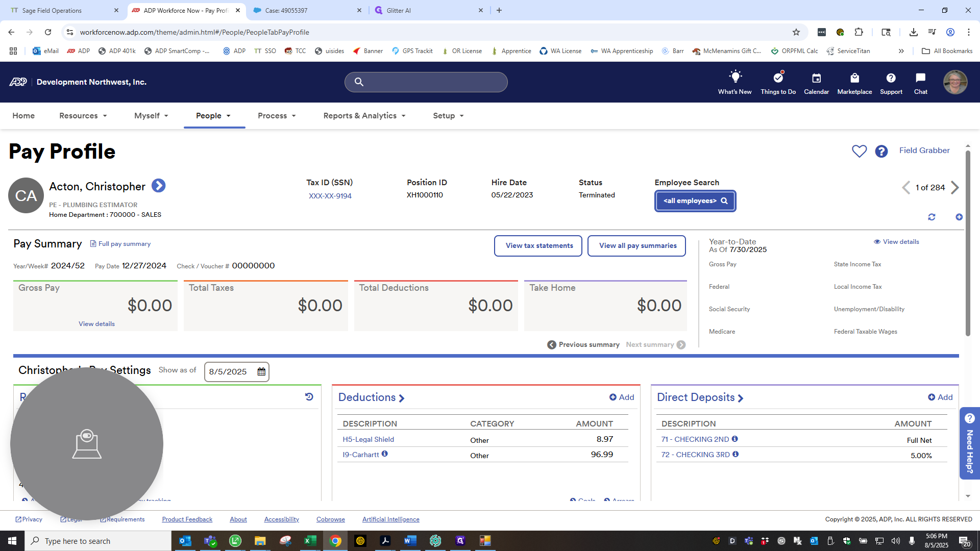The image size is (980, 551).
Task: Open H5-Legal Shield deduction
Action: pos(368,439)
